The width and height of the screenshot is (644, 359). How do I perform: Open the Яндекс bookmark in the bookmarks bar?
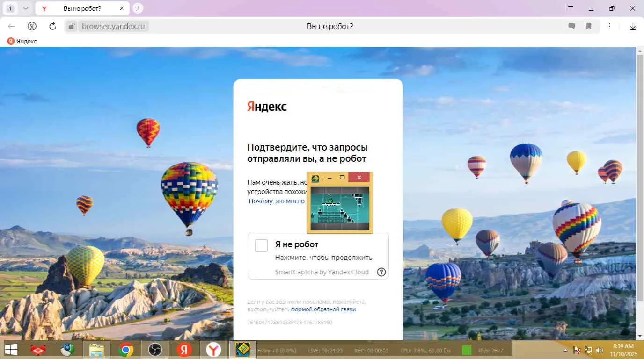click(x=22, y=41)
